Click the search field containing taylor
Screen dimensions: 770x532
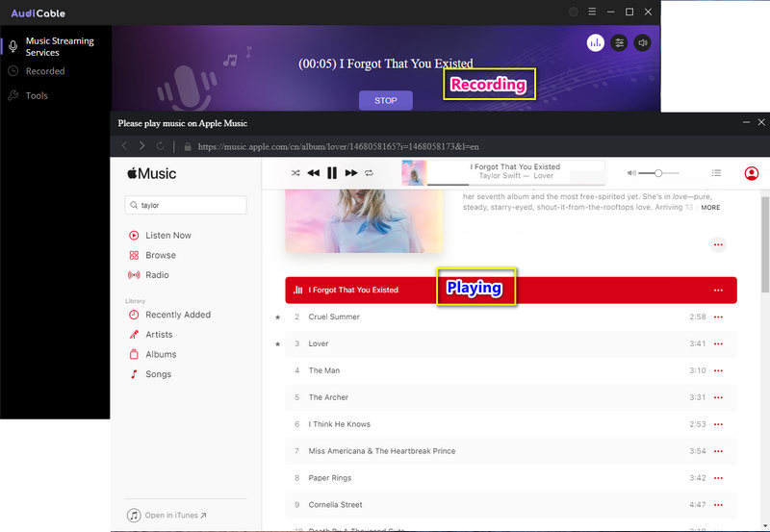point(186,205)
